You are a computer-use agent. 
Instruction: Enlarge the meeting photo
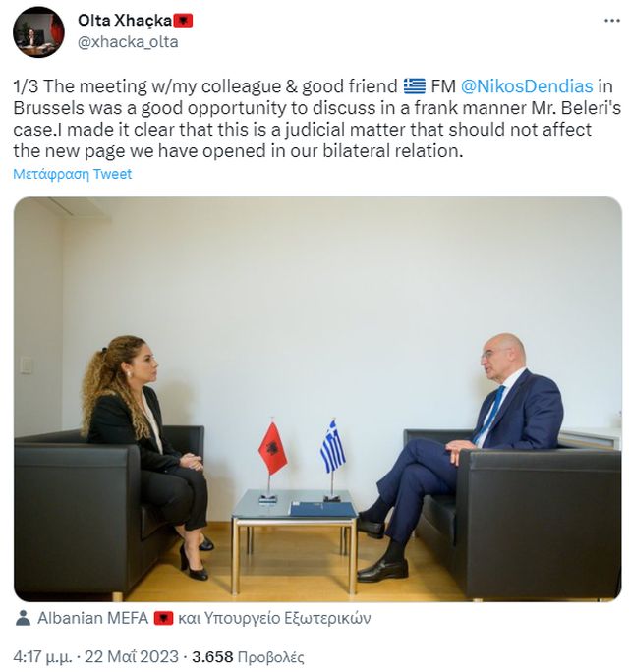317,399
